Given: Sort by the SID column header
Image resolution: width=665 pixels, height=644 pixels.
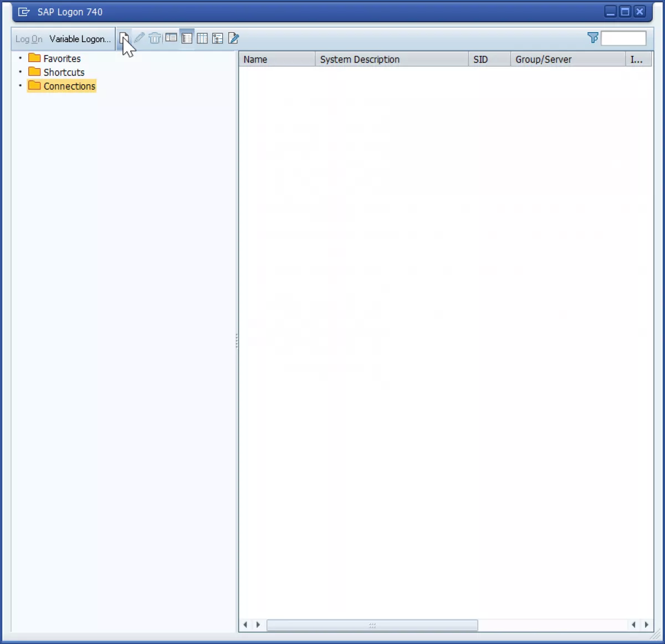Looking at the screenshot, I should tap(489, 59).
